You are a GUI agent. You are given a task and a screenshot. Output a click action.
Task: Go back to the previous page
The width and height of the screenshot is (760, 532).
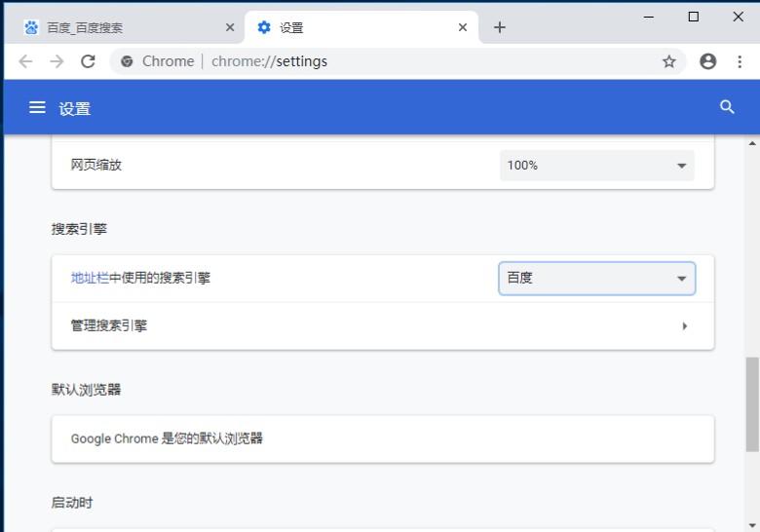pyautogui.click(x=25, y=61)
